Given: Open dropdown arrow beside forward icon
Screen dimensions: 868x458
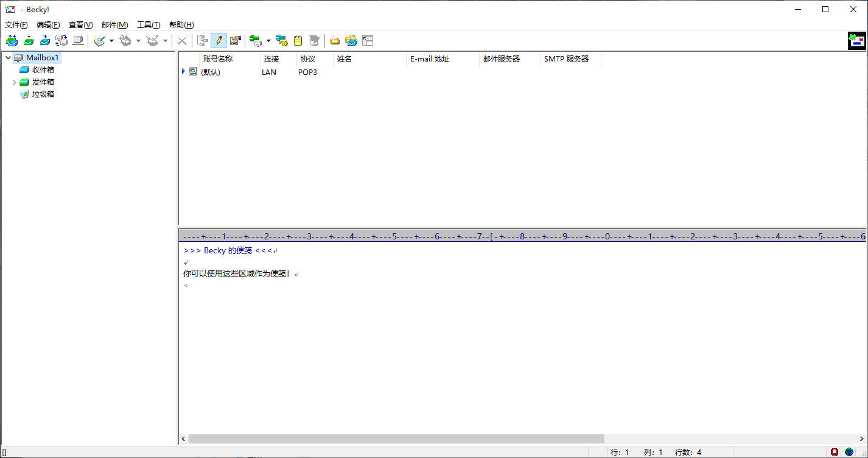Looking at the screenshot, I should click(165, 41).
